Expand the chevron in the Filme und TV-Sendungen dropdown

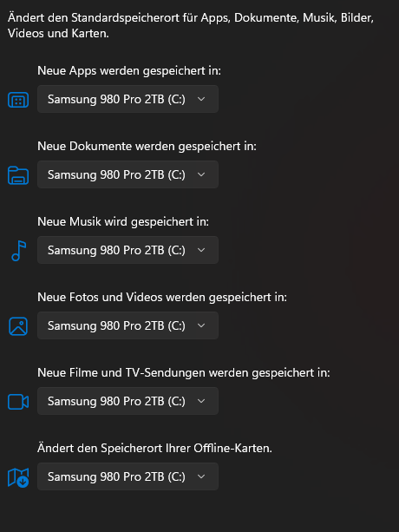click(x=201, y=401)
